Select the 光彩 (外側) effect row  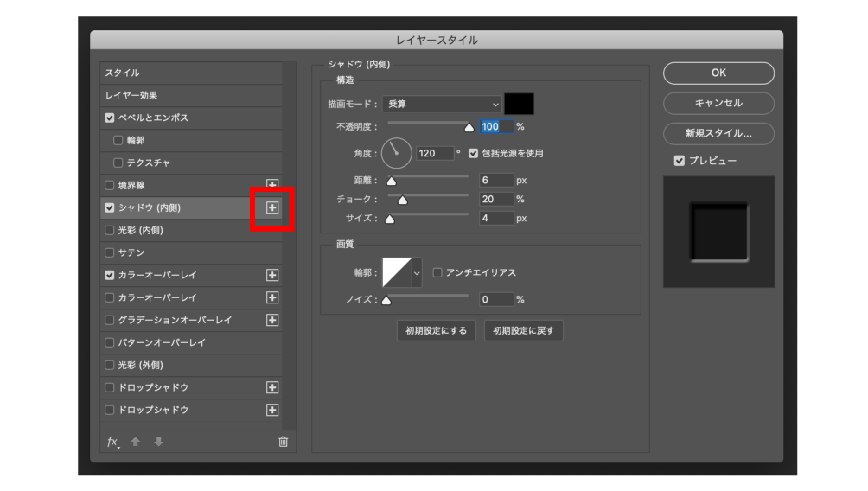(191, 365)
